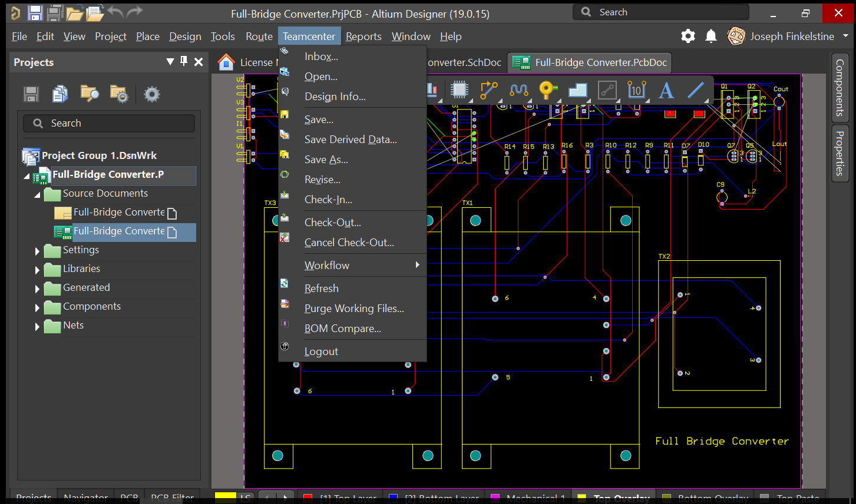Select the Interactive Length Tuning tool
856x504 pixels.
[x=518, y=90]
